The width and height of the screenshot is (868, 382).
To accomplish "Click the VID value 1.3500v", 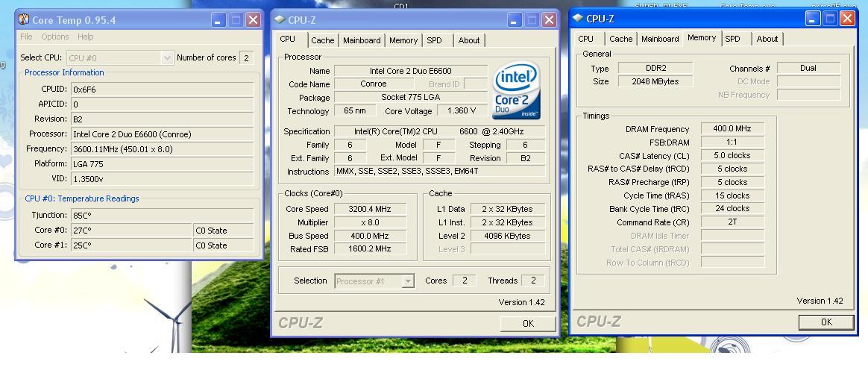I will pos(163,179).
